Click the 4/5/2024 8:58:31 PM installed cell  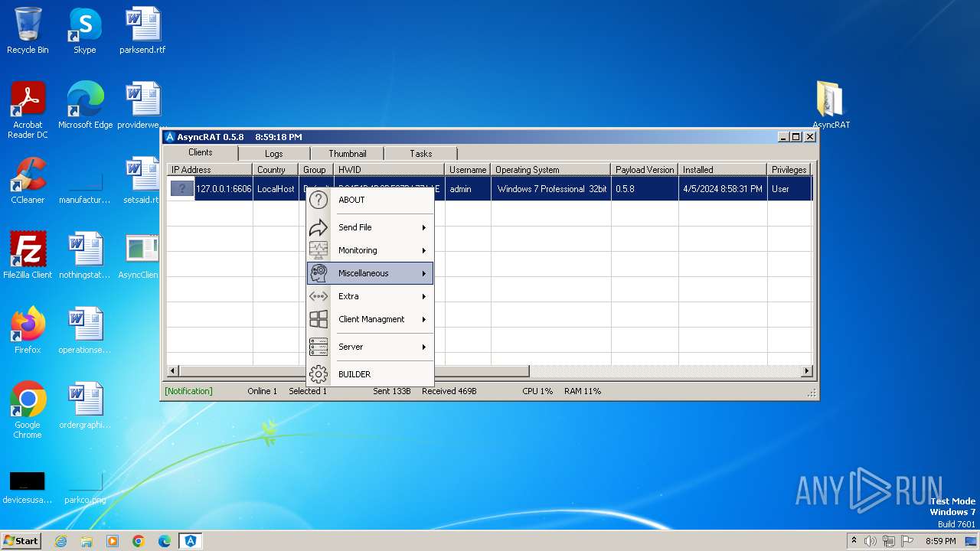(x=723, y=188)
